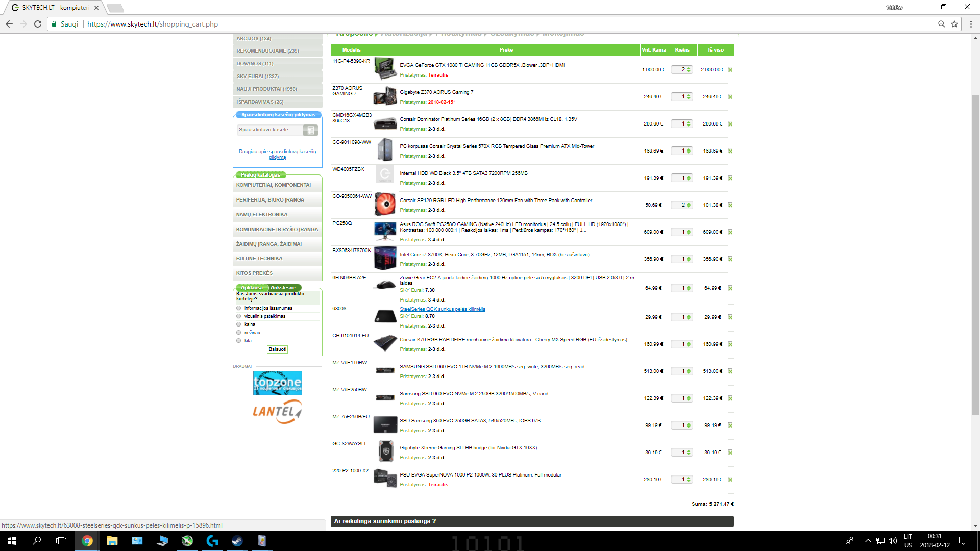Open Chrome menu three dots
This screenshot has width=980, height=551.
pyautogui.click(x=971, y=24)
